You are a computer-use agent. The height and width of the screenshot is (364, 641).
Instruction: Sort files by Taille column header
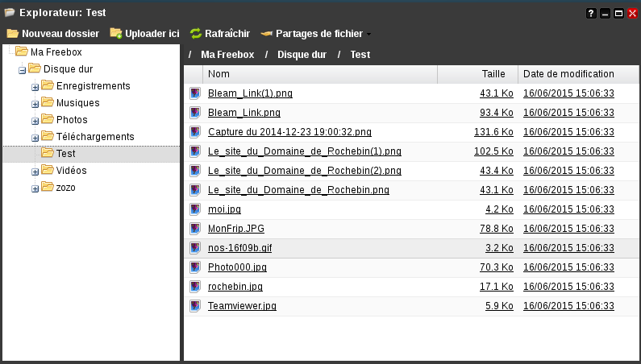tap(493, 74)
